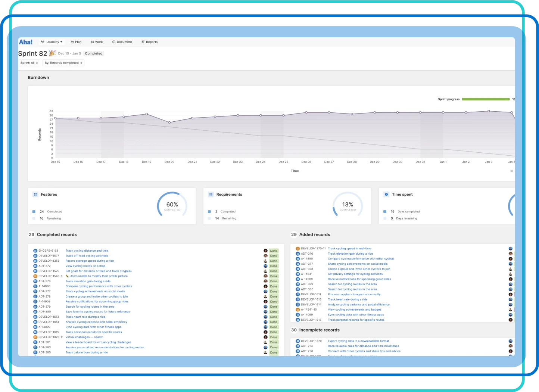Click the orange requirement icon beside DEVELOP-1546-6
The height and width of the screenshot is (392, 539).
[x=35, y=276]
